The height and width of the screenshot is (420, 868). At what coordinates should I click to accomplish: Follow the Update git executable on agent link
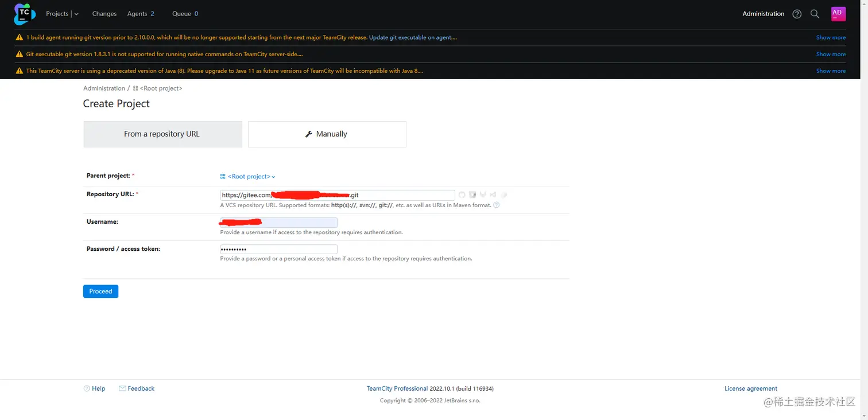point(413,37)
